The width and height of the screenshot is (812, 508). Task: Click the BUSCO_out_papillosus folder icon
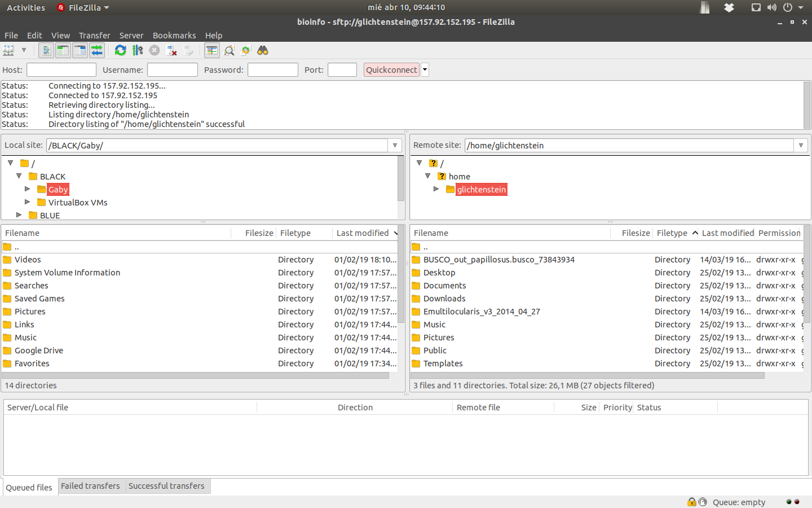tap(416, 260)
